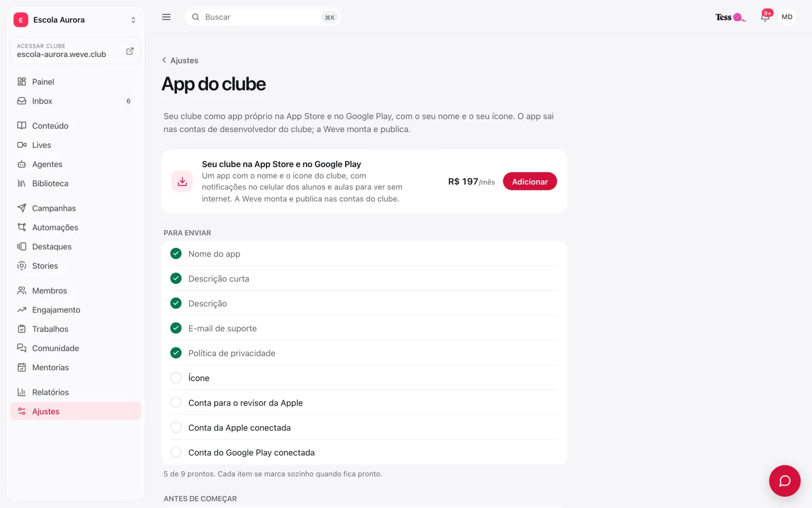Click the Stories circle icon

[22, 266]
